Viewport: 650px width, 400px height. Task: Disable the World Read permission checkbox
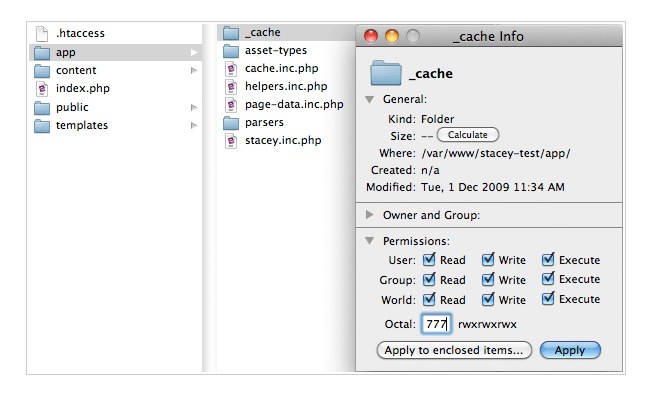[429, 299]
